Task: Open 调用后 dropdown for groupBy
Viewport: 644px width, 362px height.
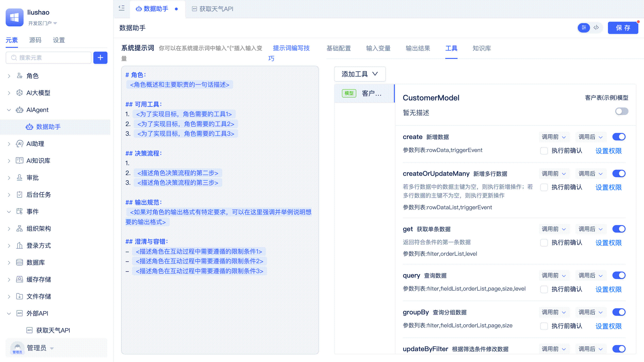Action: click(590, 312)
